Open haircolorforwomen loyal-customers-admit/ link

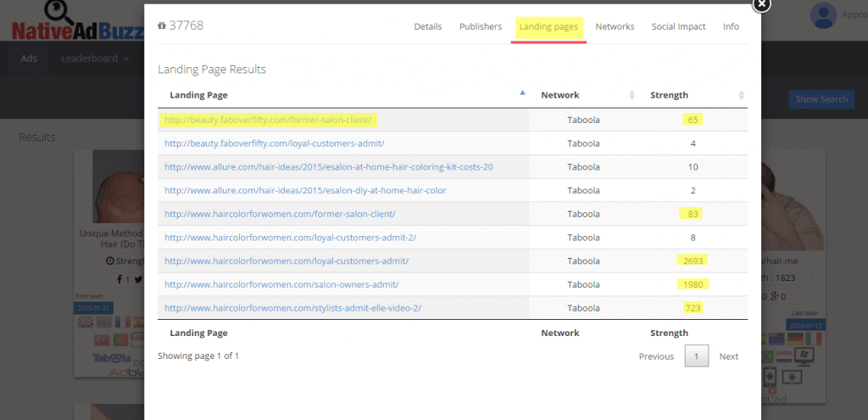[x=287, y=261]
